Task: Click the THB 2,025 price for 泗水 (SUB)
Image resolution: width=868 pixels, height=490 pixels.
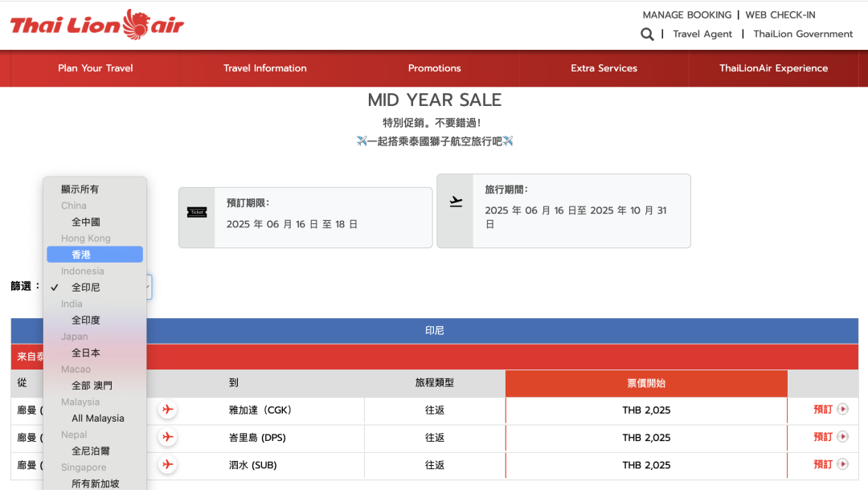Action: [646, 465]
